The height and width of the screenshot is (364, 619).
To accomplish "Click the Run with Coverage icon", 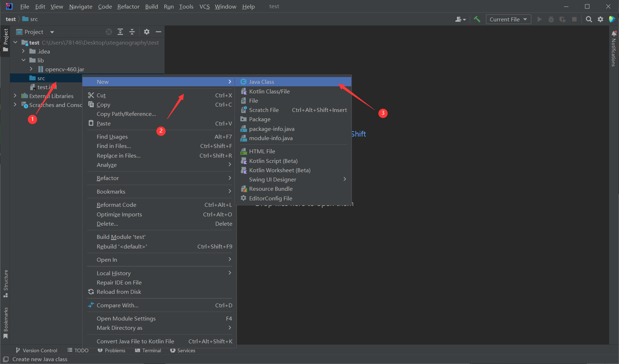I will point(563,19).
